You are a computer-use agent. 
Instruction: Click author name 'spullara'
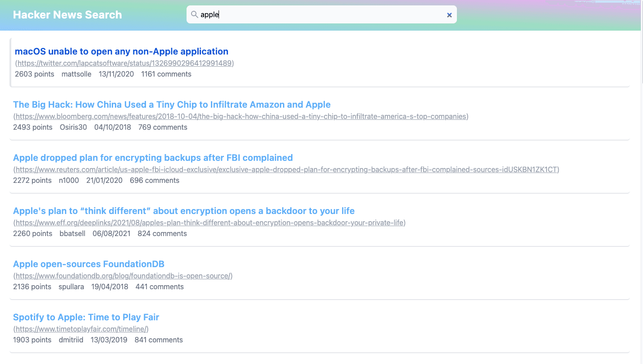point(71,287)
